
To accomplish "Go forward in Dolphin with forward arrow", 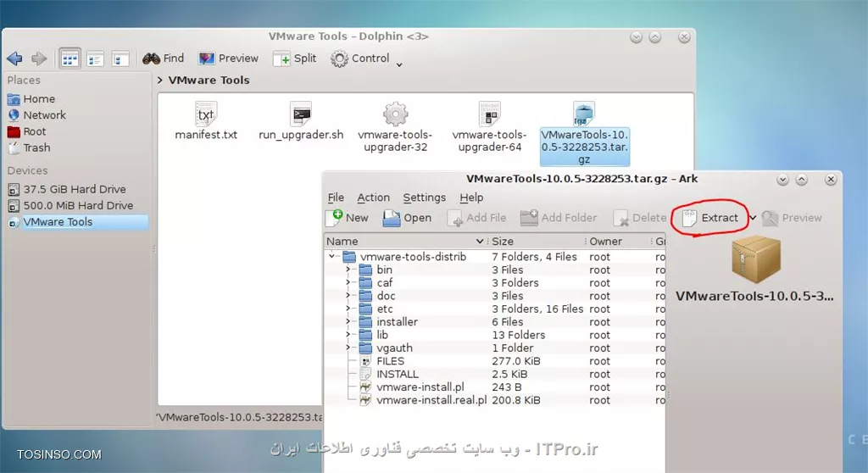I will (39, 58).
